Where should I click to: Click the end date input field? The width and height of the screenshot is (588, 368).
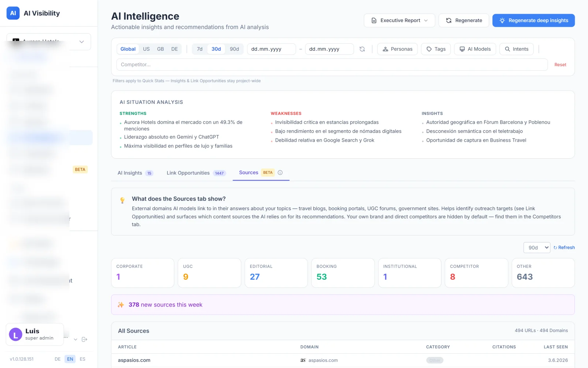click(x=329, y=49)
